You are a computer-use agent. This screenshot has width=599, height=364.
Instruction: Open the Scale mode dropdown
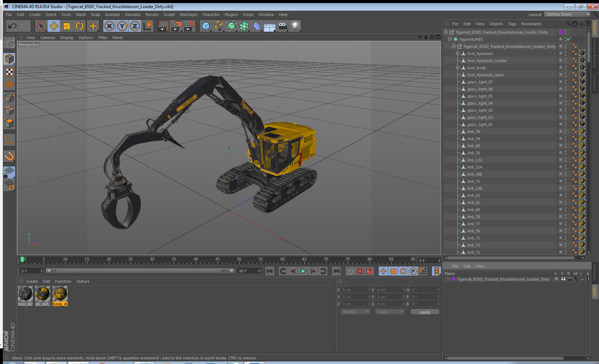(390, 312)
